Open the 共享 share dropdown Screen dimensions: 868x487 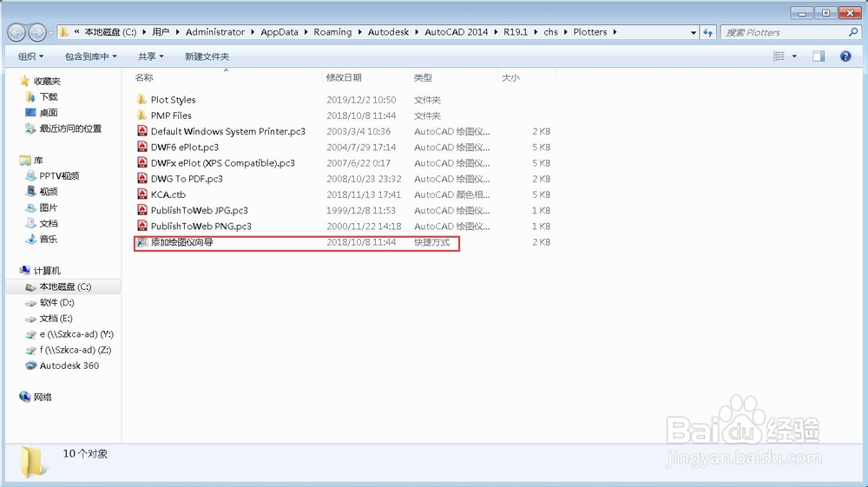(150, 56)
